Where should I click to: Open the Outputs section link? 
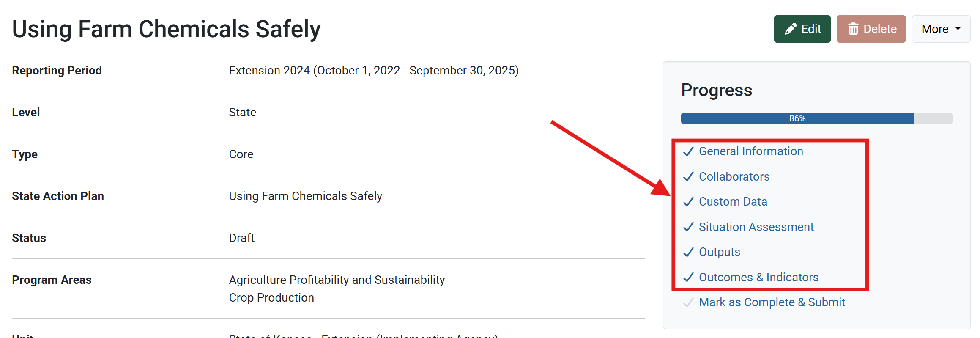pyautogui.click(x=719, y=252)
